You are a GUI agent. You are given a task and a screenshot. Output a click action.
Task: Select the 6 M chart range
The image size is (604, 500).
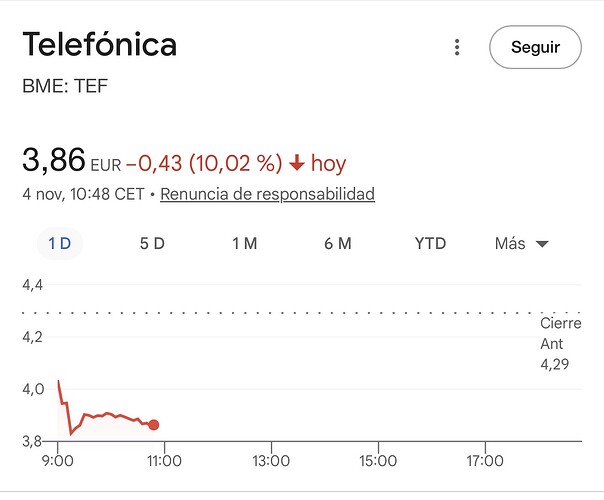coord(338,244)
